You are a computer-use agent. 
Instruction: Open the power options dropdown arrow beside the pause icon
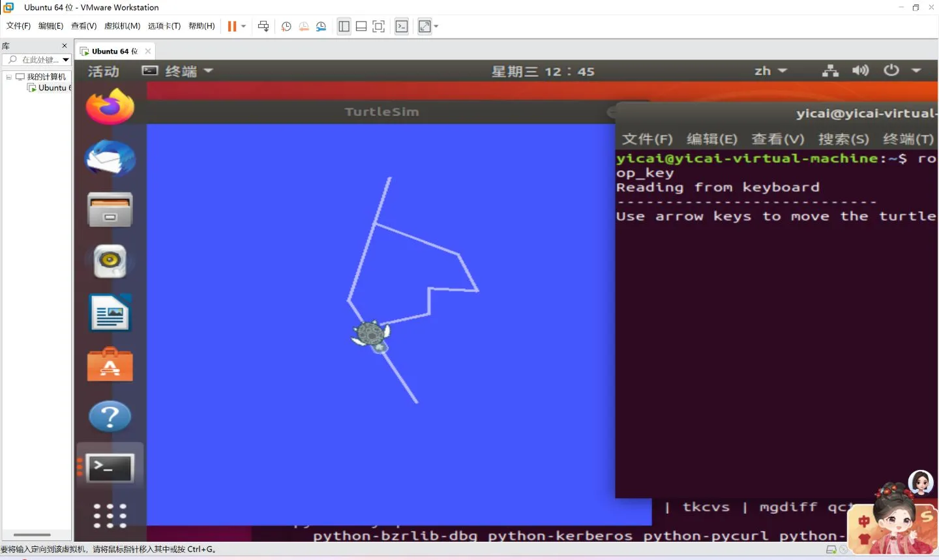[244, 26]
